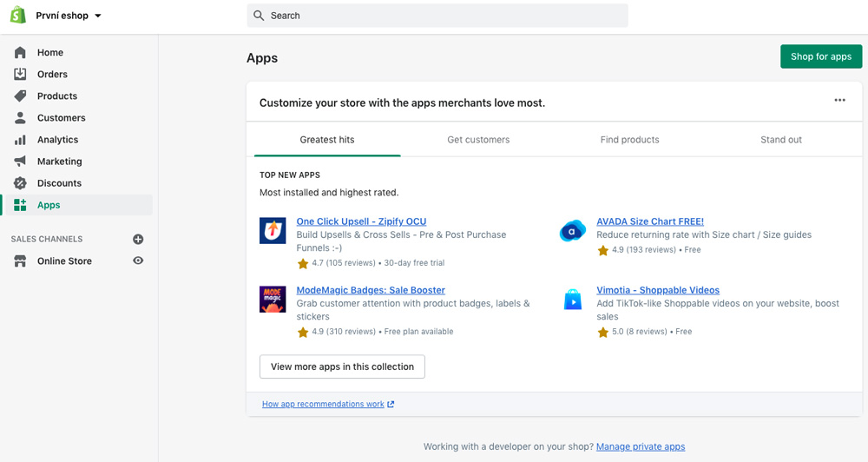The width and height of the screenshot is (868, 462).
Task: Open Marketing in sidebar
Action: pyautogui.click(x=59, y=162)
